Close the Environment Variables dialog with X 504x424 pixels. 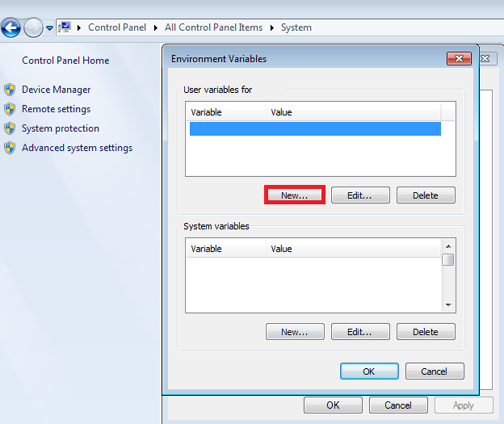click(x=459, y=59)
